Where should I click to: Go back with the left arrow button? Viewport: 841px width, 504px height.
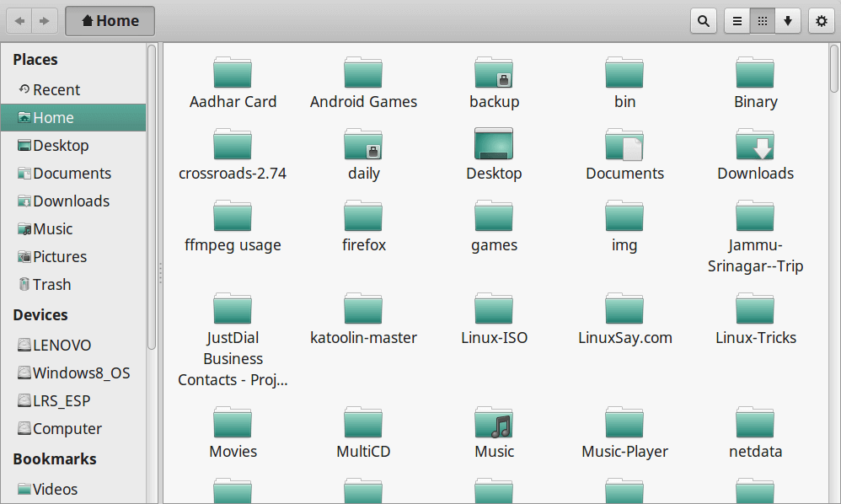(20, 21)
